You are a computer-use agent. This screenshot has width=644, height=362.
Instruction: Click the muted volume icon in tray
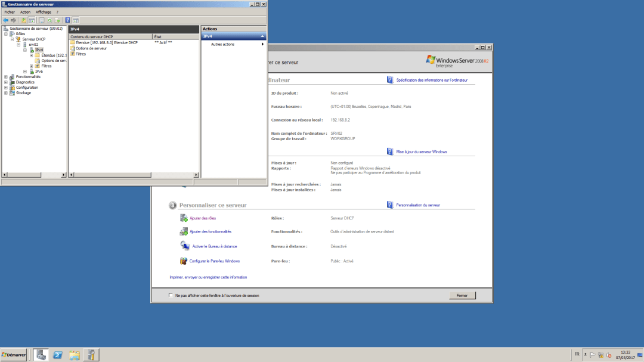coord(609,355)
